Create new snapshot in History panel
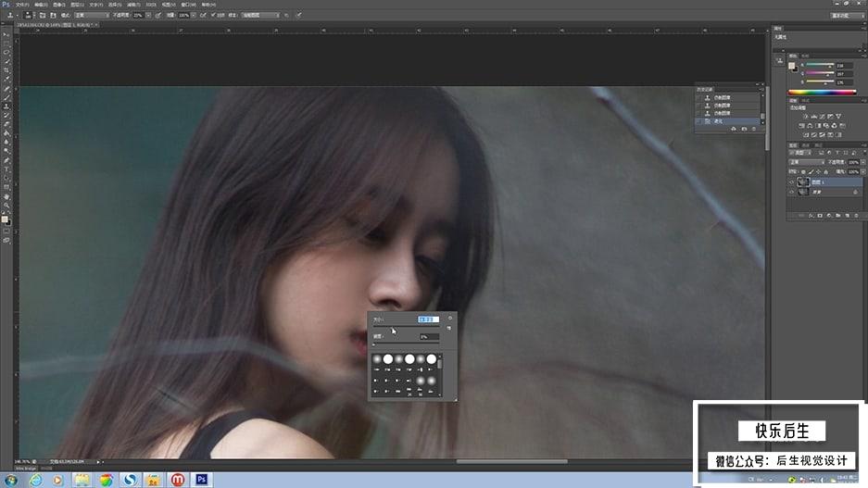The width and height of the screenshot is (868, 488). (x=744, y=129)
